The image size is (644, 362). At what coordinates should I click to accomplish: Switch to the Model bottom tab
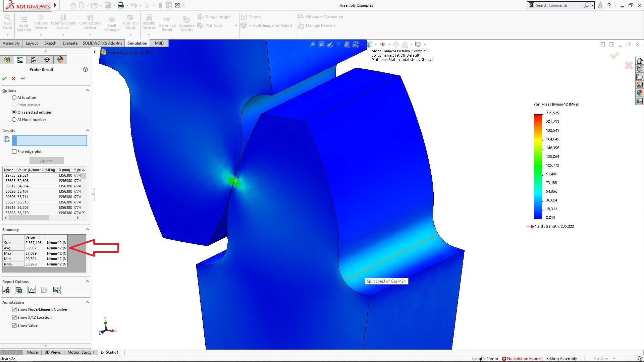point(33,352)
